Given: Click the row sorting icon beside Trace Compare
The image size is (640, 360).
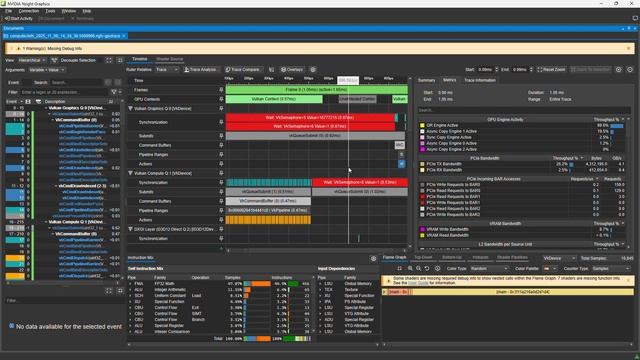Looking at the screenshot, I should pyautogui.click(x=271, y=69).
